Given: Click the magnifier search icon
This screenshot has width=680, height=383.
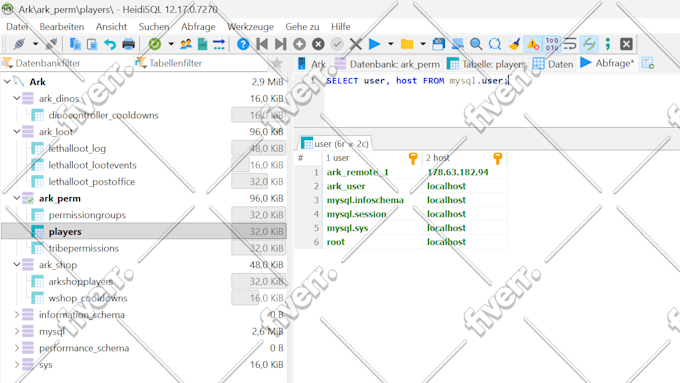Looking at the screenshot, I should (x=476, y=44).
